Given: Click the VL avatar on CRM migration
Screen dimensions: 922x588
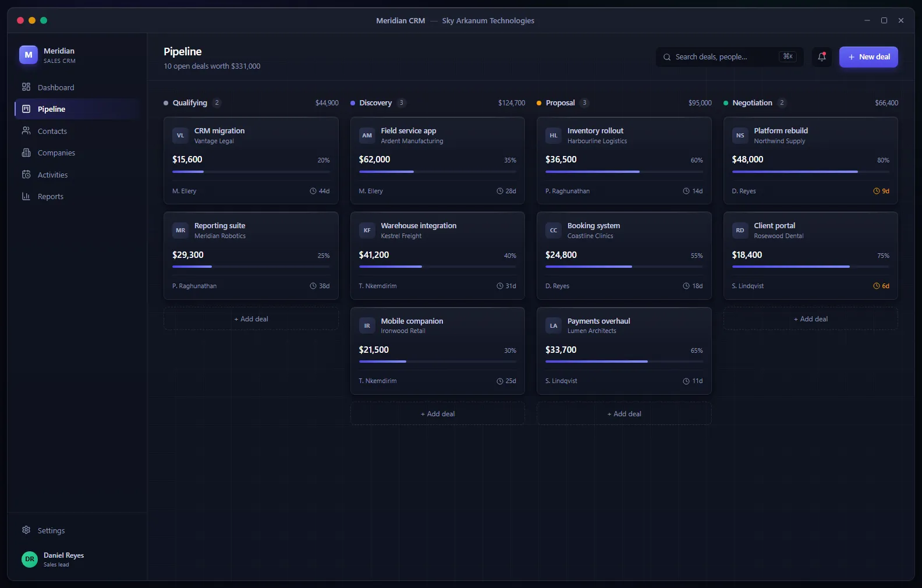Looking at the screenshot, I should pos(180,135).
